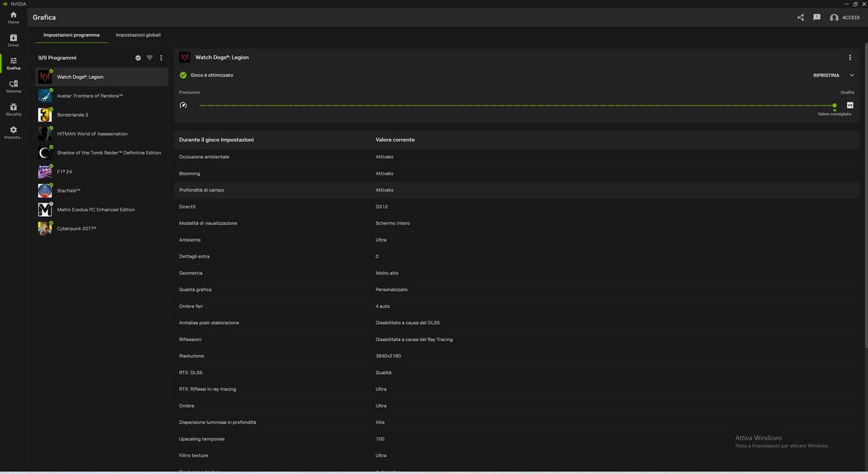
Task: Click the Watch Dogs: Legion game thumbnail in list
Action: click(x=45, y=77)
